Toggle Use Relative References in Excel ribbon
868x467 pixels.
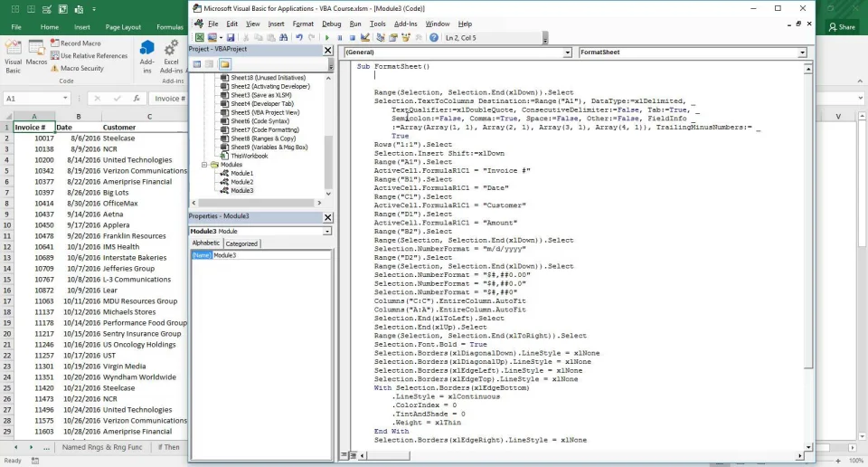90,55
